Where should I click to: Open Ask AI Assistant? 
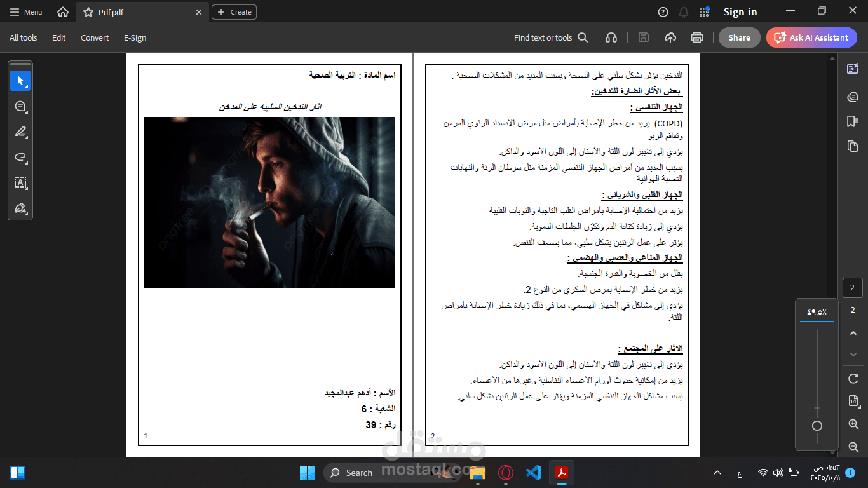[x=811, y=37]
